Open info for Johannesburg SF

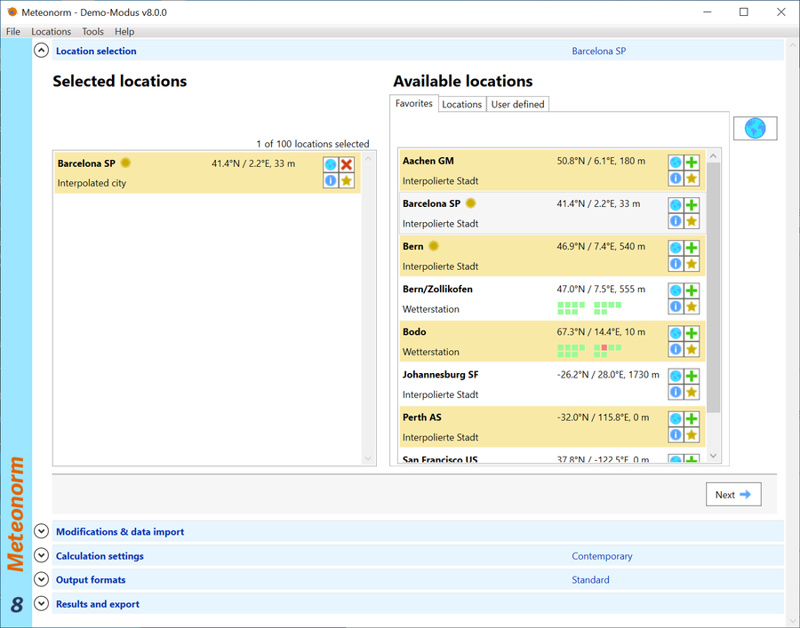(676, 392)
